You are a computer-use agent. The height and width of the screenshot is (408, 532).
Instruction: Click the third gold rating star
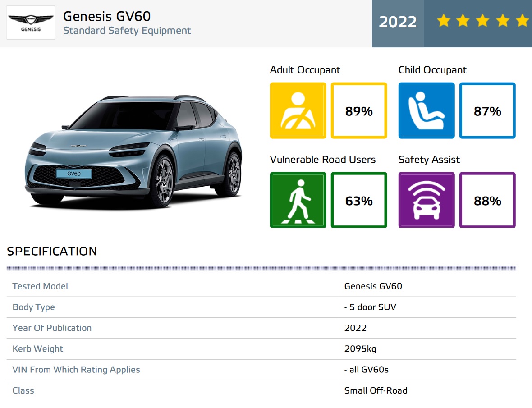point(483,21)
